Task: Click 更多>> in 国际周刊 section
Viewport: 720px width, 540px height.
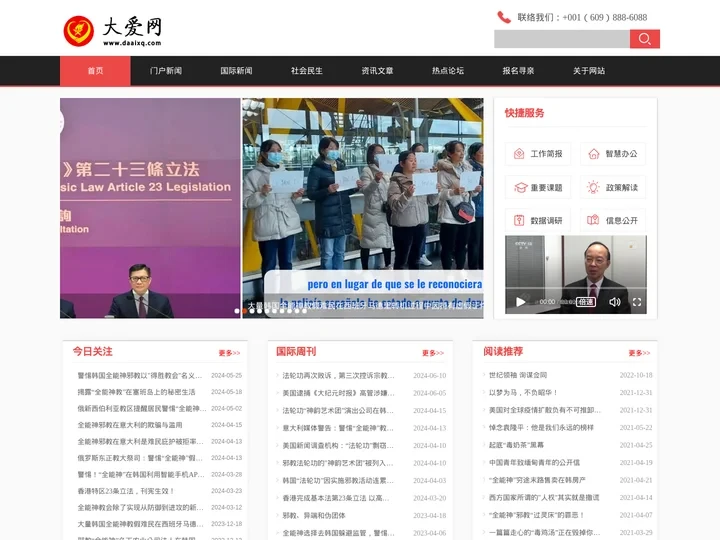Action: pos(433,353)
